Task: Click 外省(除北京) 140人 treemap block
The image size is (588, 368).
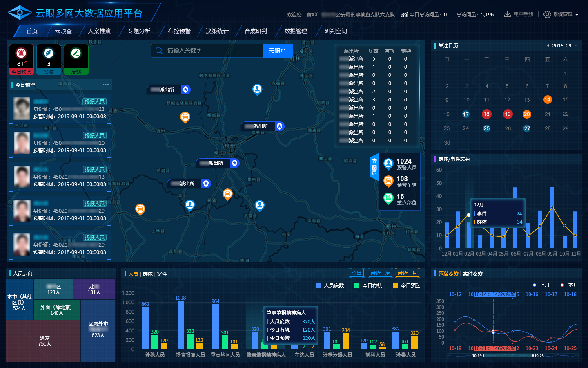Action: coord(57,310)
